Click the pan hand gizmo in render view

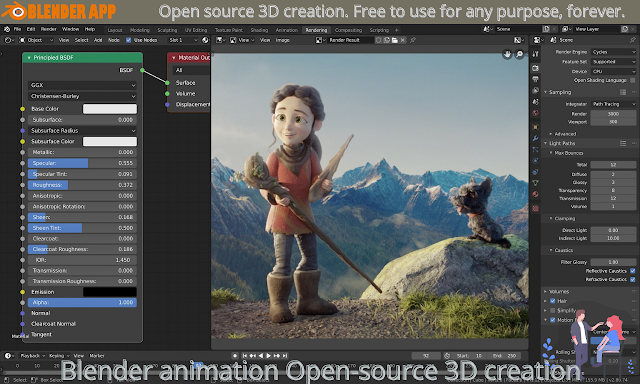507,54
